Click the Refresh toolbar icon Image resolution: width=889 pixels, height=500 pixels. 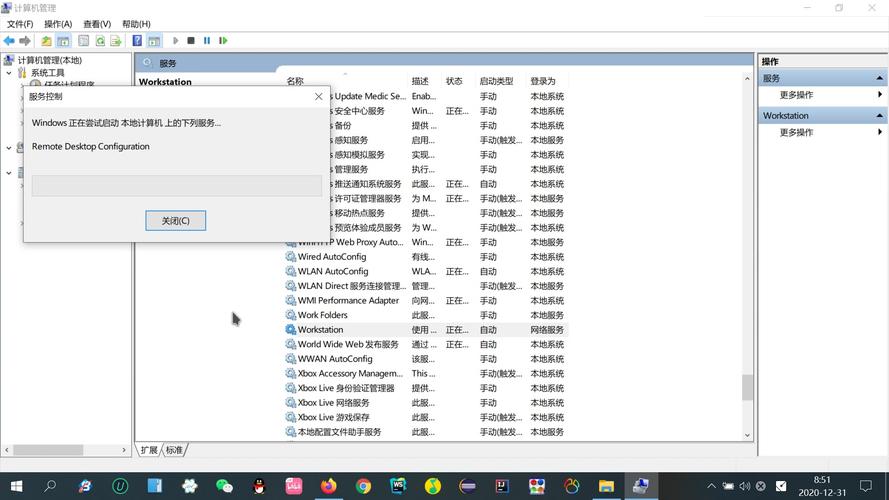tap(100, 41)
